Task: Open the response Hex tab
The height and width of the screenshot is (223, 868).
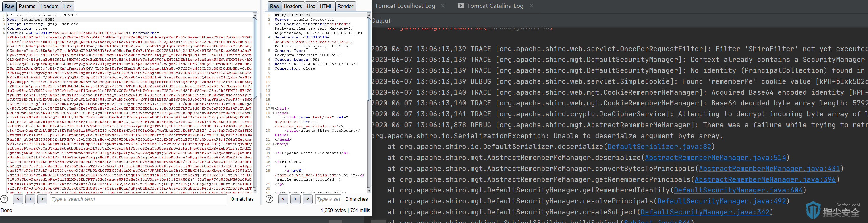Action: 311,6
